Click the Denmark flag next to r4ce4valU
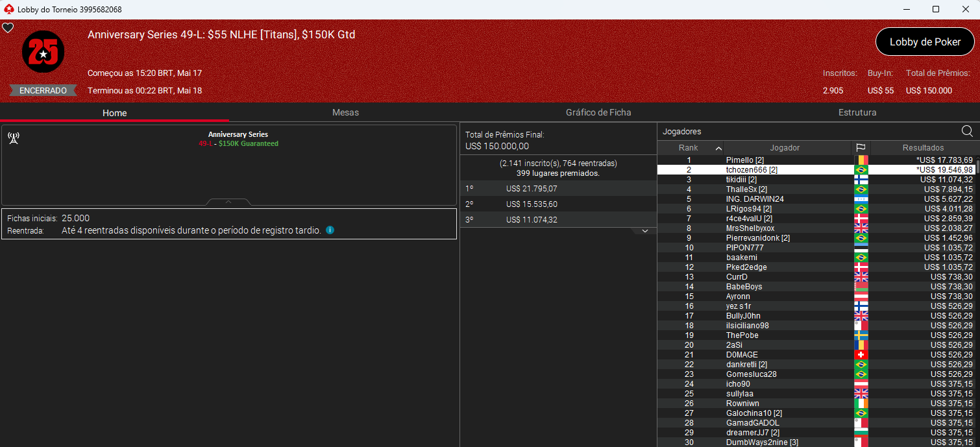The image size is (980, 447). tap(861, 219)
